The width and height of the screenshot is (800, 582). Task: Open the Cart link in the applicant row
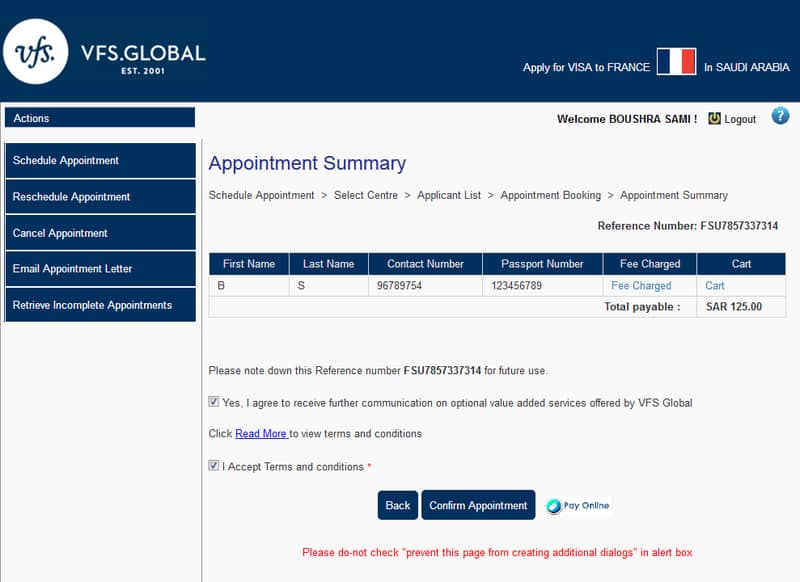click(x=715, y=286)
